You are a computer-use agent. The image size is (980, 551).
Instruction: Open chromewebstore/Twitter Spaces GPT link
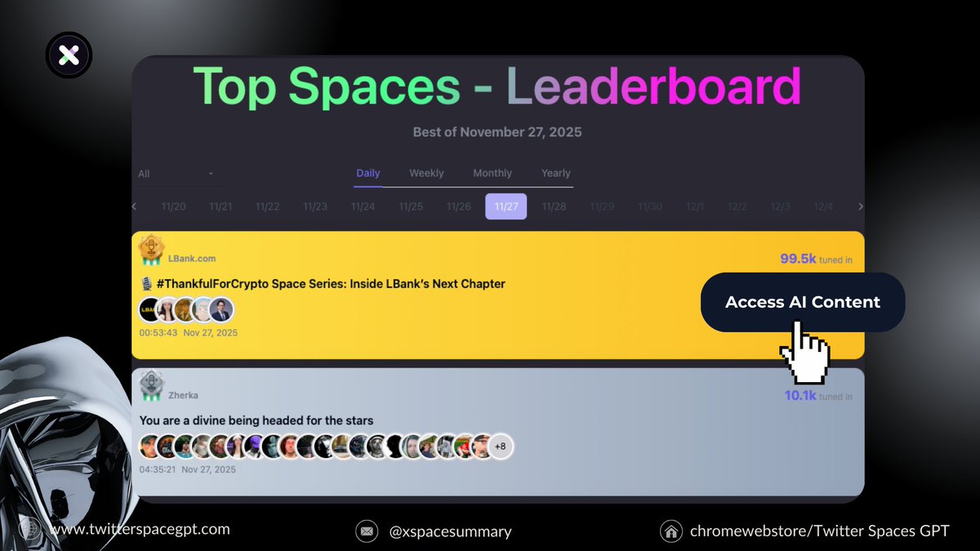820,531
